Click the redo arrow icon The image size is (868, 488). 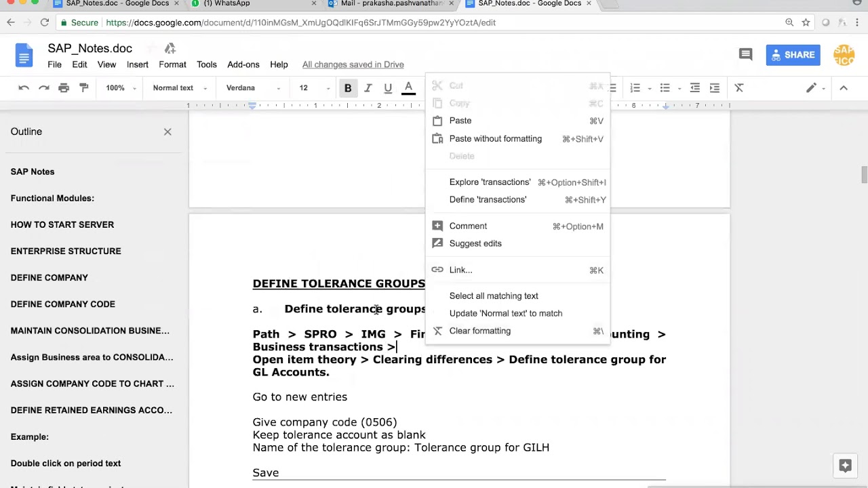coord(44,88)
